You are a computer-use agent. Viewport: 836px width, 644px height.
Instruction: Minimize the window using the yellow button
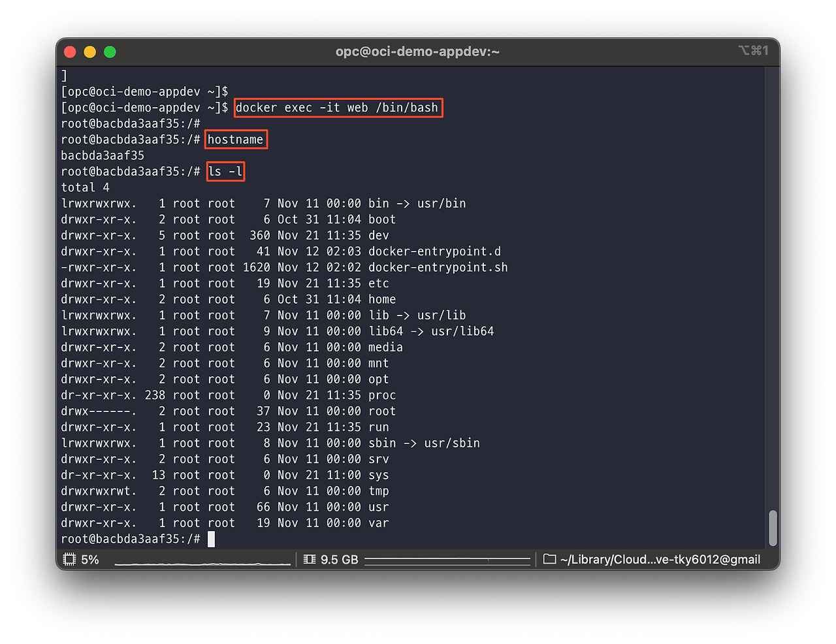click(x=90, y=52)
